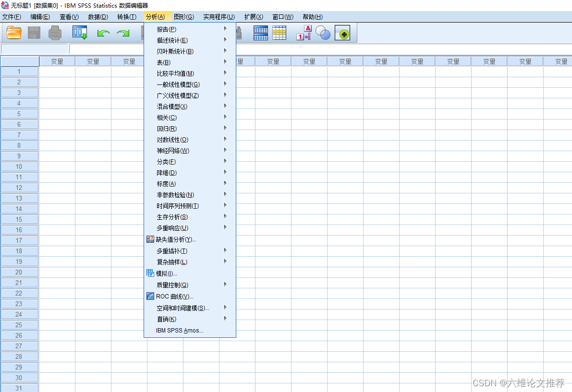Open the 数据(D) menu

(98, 17)
